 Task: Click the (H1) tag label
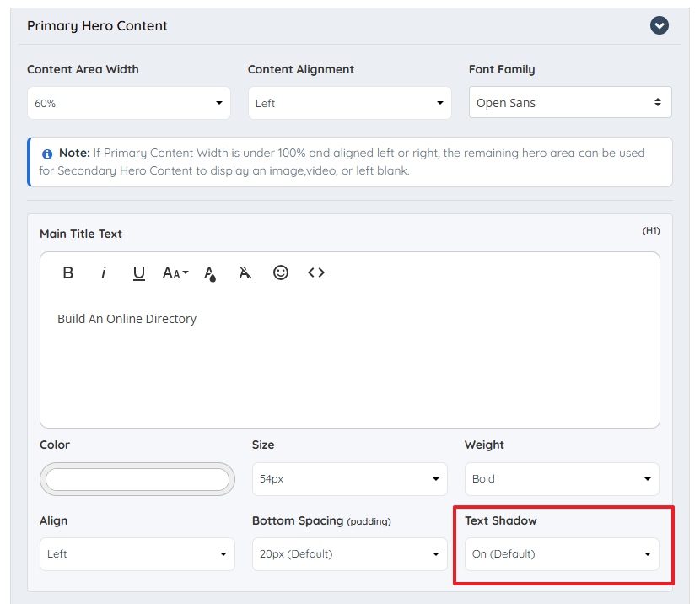pyautogui.click(x=651, y=231)
